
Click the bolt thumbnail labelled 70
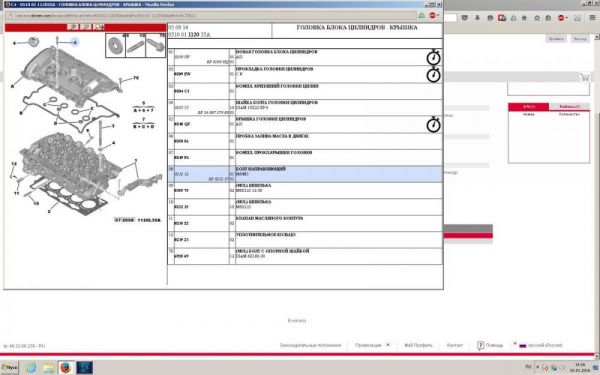155,46
